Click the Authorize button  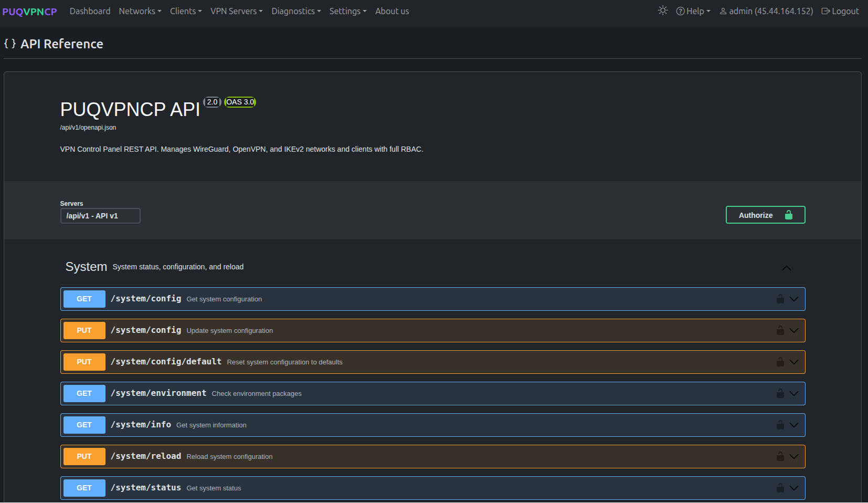[x=765, y=215]
